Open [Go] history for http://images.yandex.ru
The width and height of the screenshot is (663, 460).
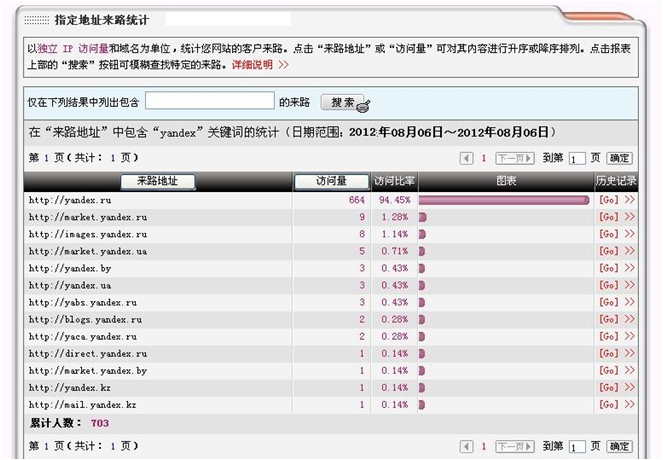point(608,234)
